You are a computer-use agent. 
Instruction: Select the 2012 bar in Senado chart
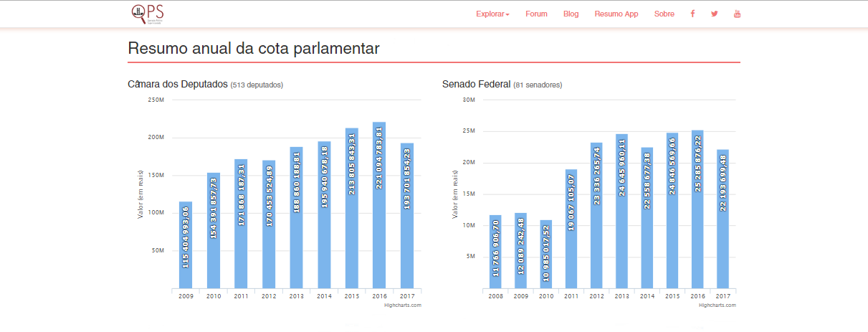596,216
